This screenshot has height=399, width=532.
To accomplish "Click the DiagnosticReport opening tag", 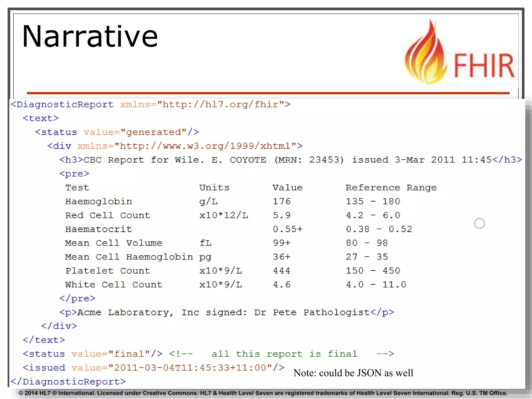I will pos(62,104).
